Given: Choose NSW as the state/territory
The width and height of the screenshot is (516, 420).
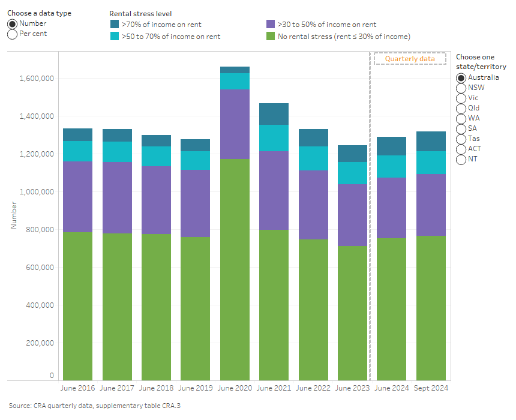Looking at the screenshot, I should pos(460,88).
